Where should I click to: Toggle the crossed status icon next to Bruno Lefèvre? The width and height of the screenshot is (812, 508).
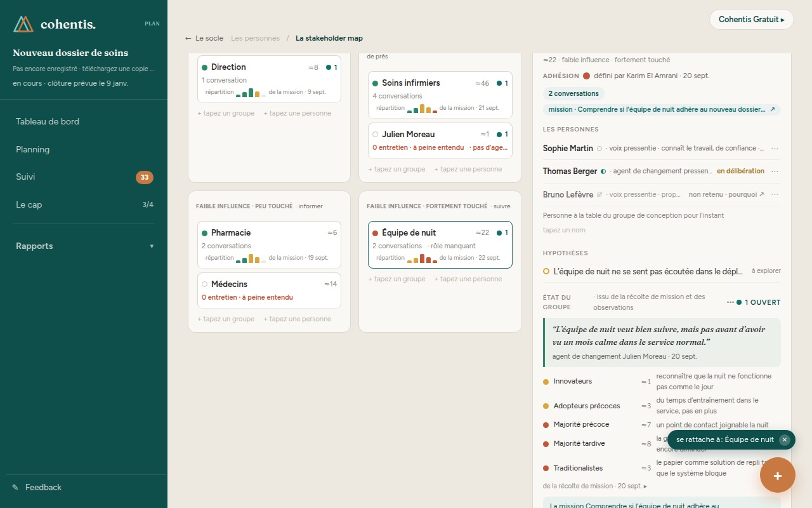599,194
